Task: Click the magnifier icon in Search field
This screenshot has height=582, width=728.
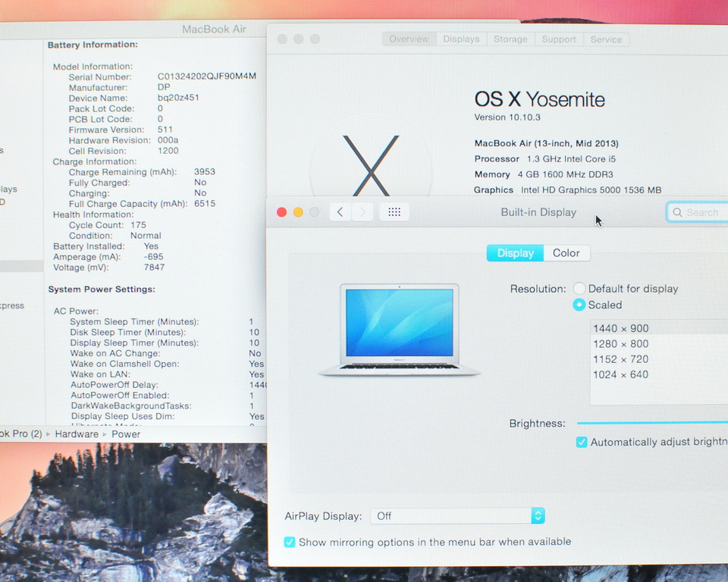Action: [x=677, y=212]
